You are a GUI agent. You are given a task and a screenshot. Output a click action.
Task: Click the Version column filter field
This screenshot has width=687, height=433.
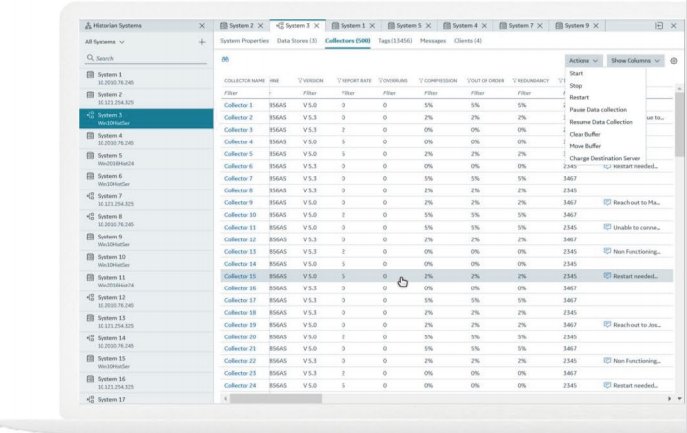[309, 93]
